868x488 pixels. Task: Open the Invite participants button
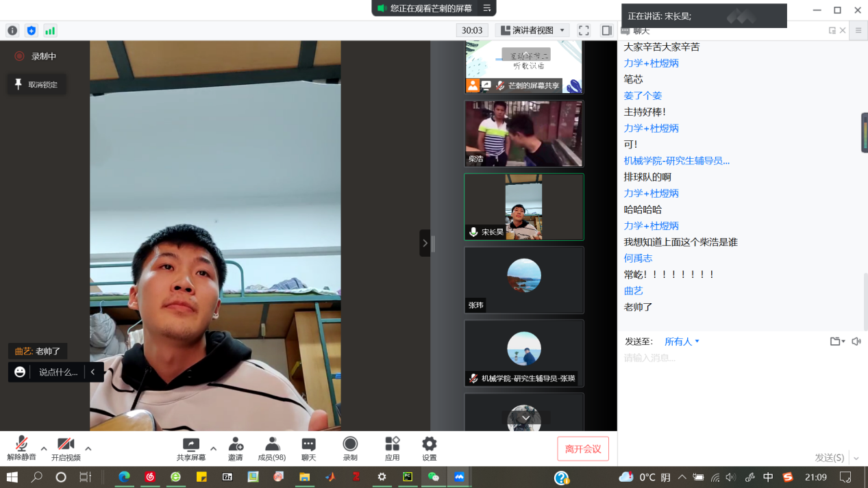click(236, 449)
